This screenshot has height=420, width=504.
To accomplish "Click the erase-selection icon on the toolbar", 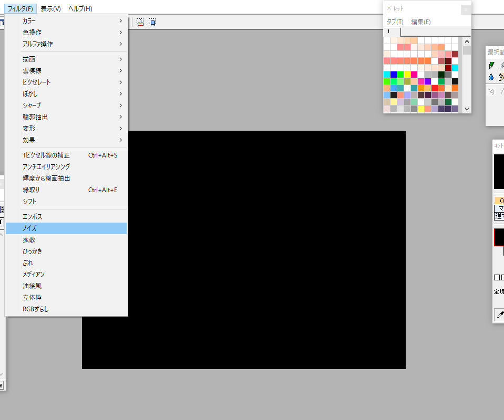I will point(152,22).
